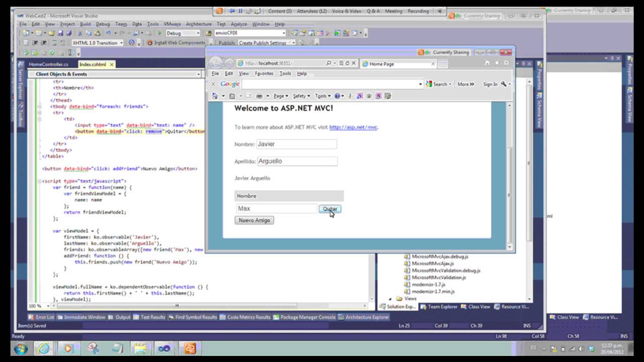
Task: Click the Save All icon in Visual Studio toolbar
Action: click(x=68, y=33)
